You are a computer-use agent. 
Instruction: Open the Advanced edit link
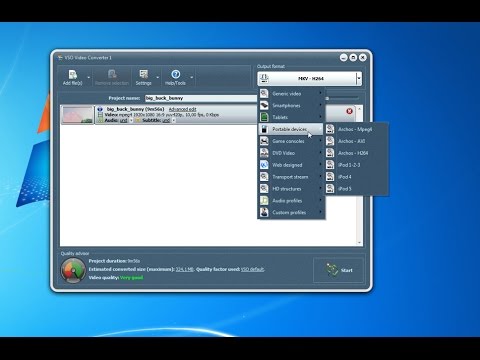pyautogui.click(x=182, y=109)
